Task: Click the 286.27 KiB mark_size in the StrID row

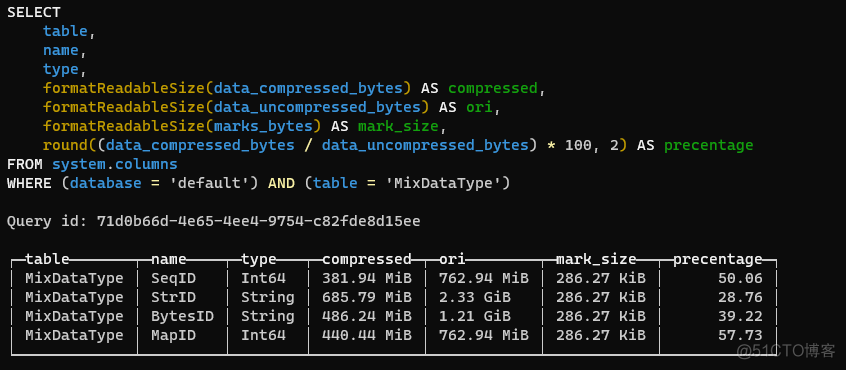Action: 601,297
